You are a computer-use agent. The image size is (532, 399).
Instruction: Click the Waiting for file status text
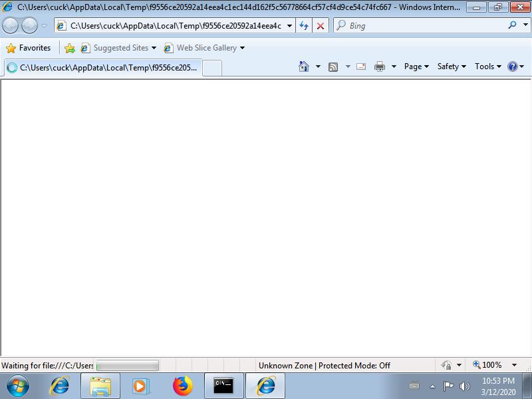coord(47,365)
